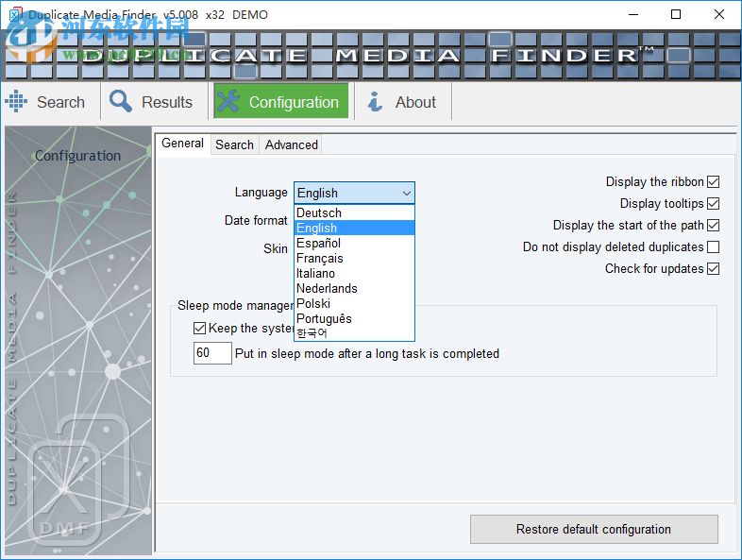Open the About section
This screenshot has width=742, height=560.
[403, 102]
